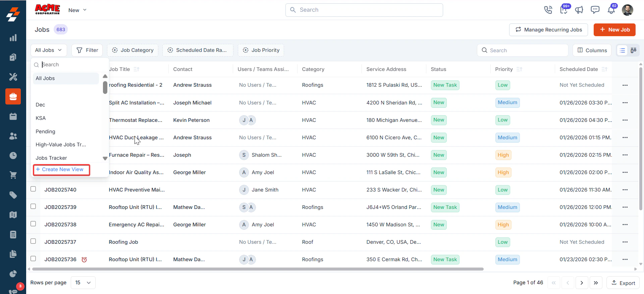Open the calculator sidebar icon
The width and height of the screenshot is (644, 294).
13,234
